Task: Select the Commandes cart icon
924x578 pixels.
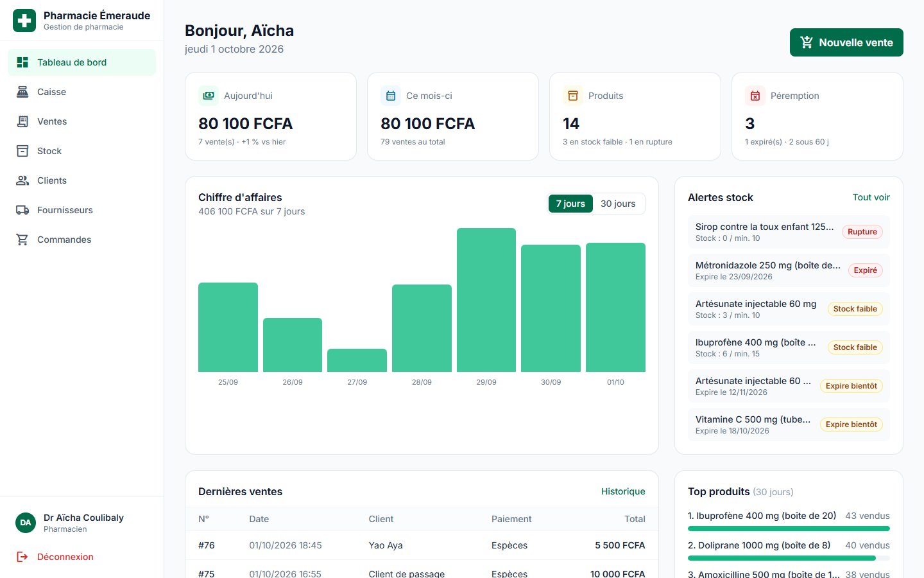Action: tap(22, 240)
